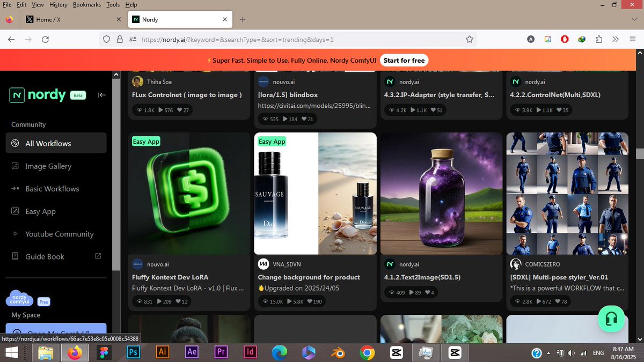Open Google Chrome from taskbar
Screen dimensions: 644x362
click(x=367, y=352)
